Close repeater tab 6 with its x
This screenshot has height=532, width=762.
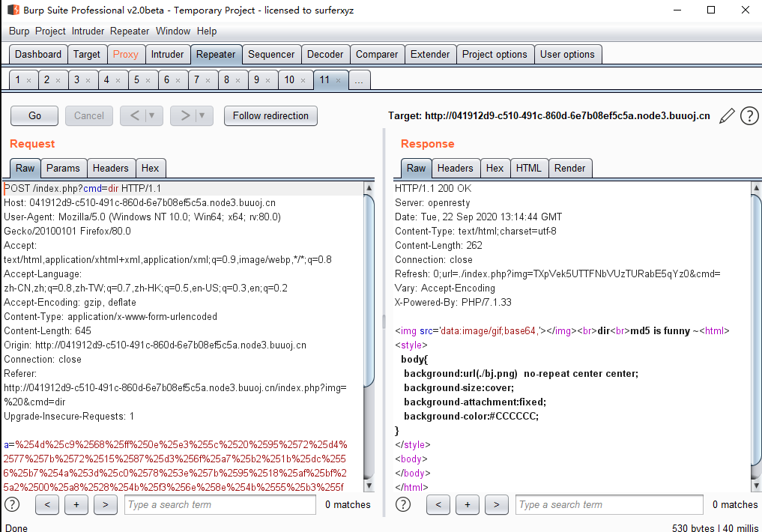pos(178,80)
